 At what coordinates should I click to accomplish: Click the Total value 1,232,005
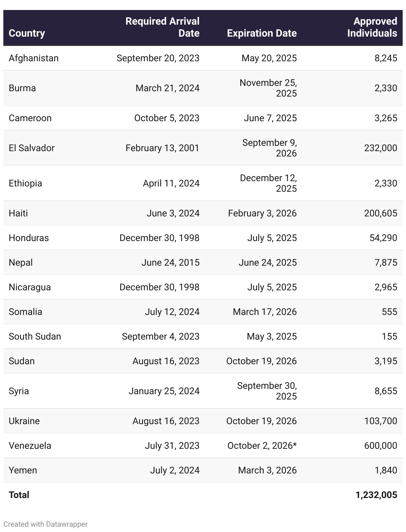(x=376, y=495)
